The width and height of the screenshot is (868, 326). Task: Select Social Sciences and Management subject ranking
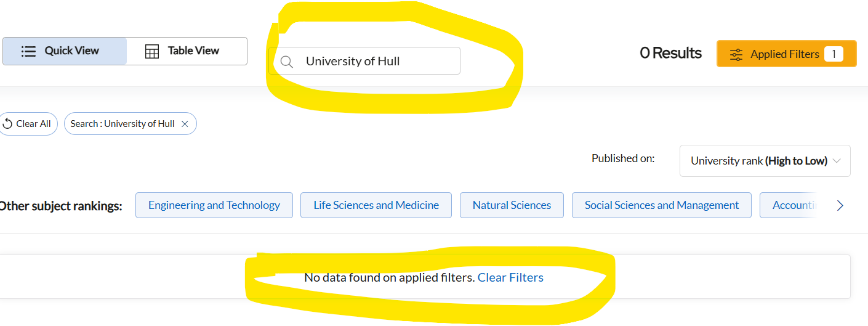661,205
